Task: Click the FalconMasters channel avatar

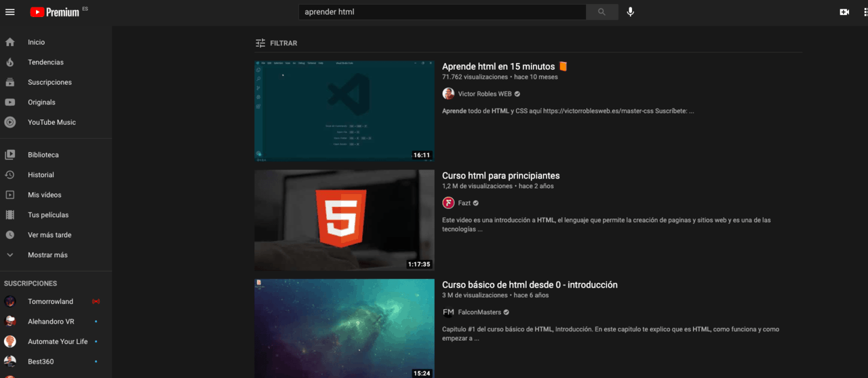Action: [448, 312]
